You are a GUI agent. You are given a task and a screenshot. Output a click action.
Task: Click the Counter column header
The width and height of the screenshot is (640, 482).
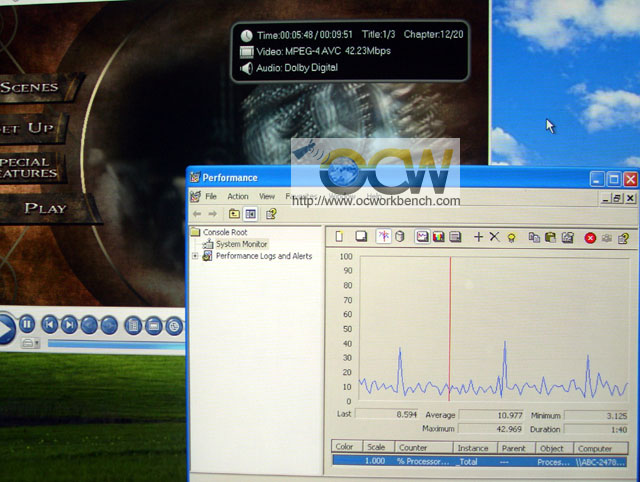point(424,447)
